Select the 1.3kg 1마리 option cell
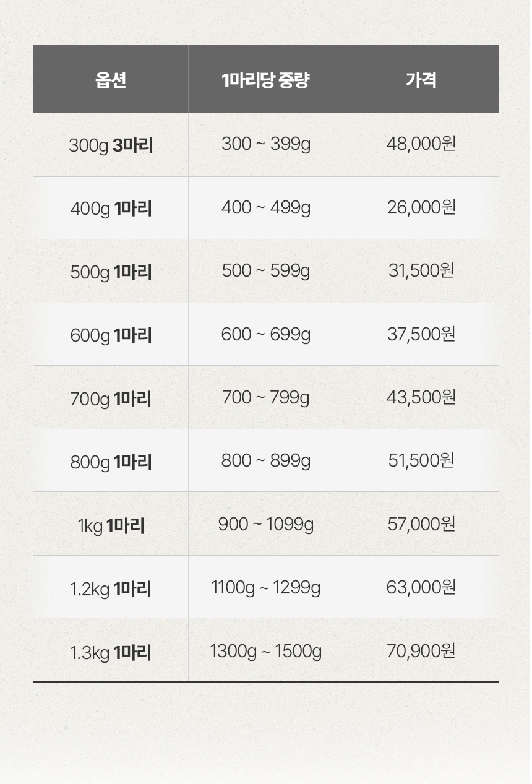The height and width of the screenshot is (784, 532). click(111, 652)
